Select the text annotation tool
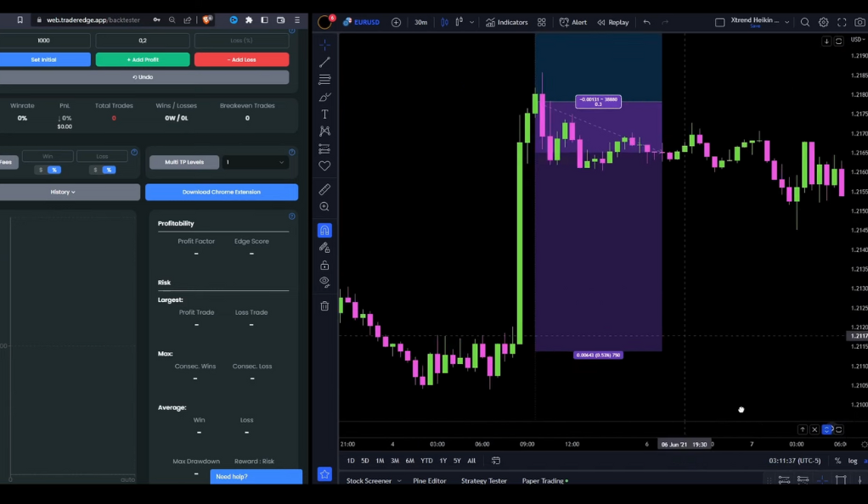This screenshot has width=868, height=504. [x=324, y=114]
